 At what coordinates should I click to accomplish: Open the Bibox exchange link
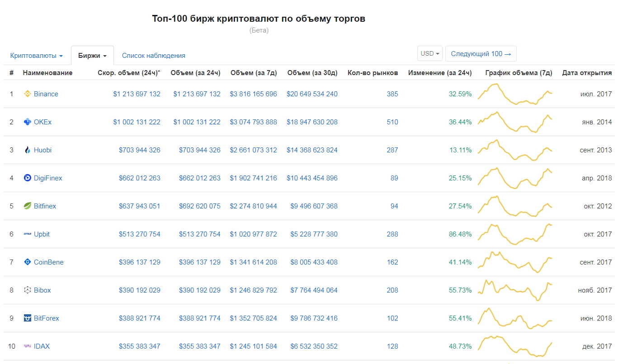(42, 290)
